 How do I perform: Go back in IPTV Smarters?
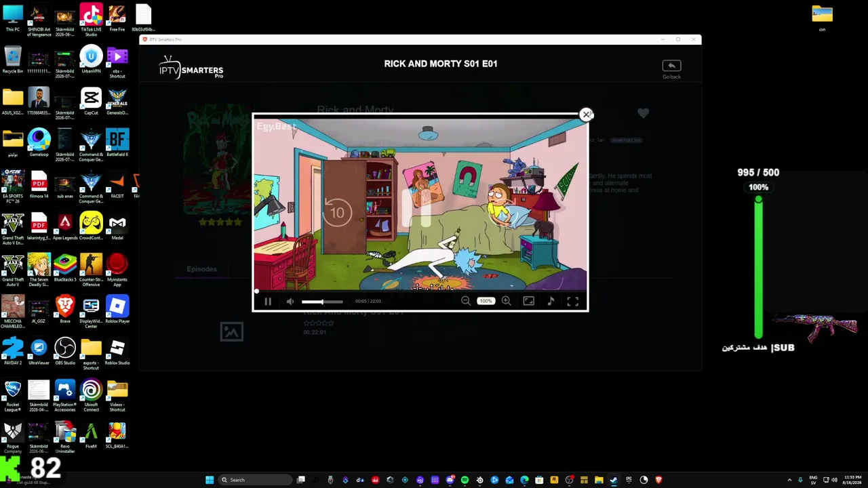[x=671, y=69]
